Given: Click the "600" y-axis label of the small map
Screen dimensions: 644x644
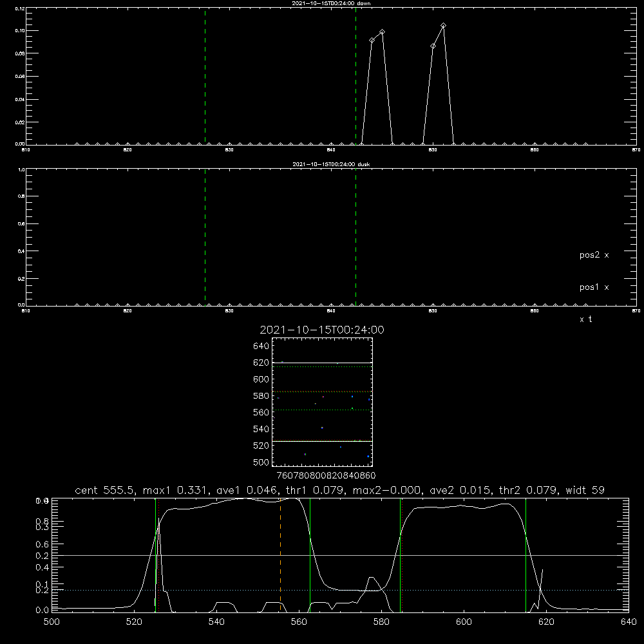Looking at the screenshot, I should (x=261, y=379).
